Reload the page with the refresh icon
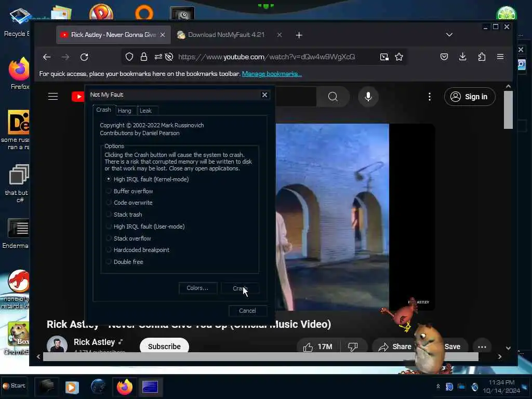Screen dimensions: 532x399 [x=84, y=57]
